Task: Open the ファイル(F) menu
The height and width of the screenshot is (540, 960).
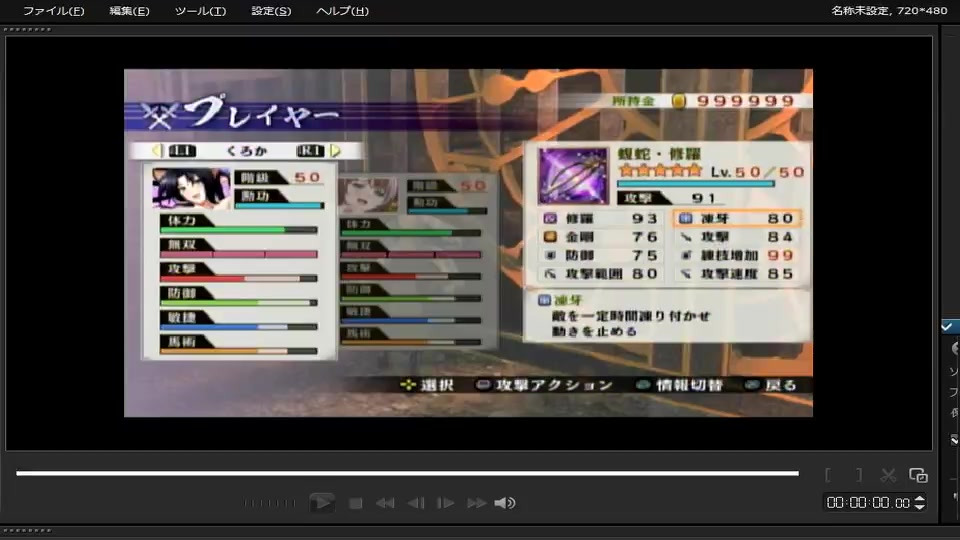Action: pos(53,11)
